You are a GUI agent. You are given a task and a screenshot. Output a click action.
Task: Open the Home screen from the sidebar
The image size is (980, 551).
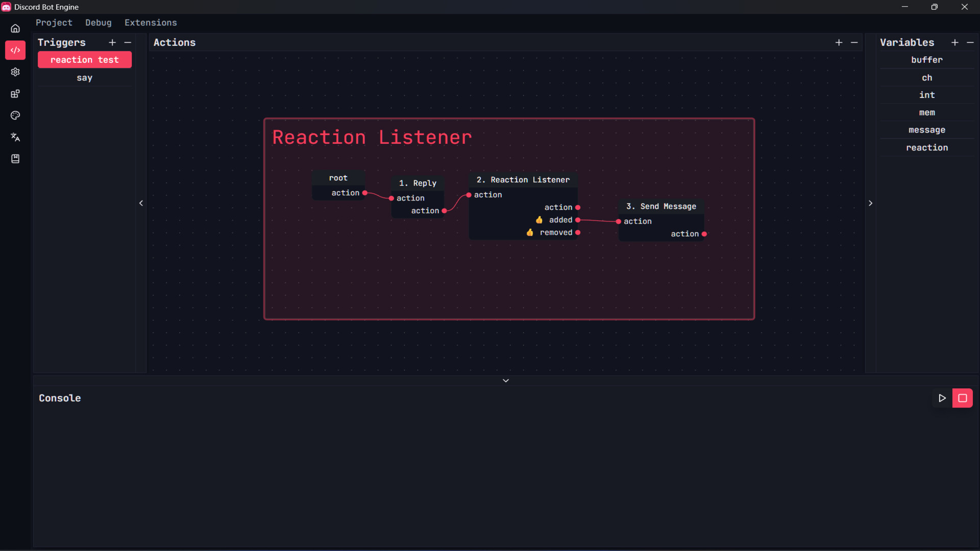pos(15,28)
